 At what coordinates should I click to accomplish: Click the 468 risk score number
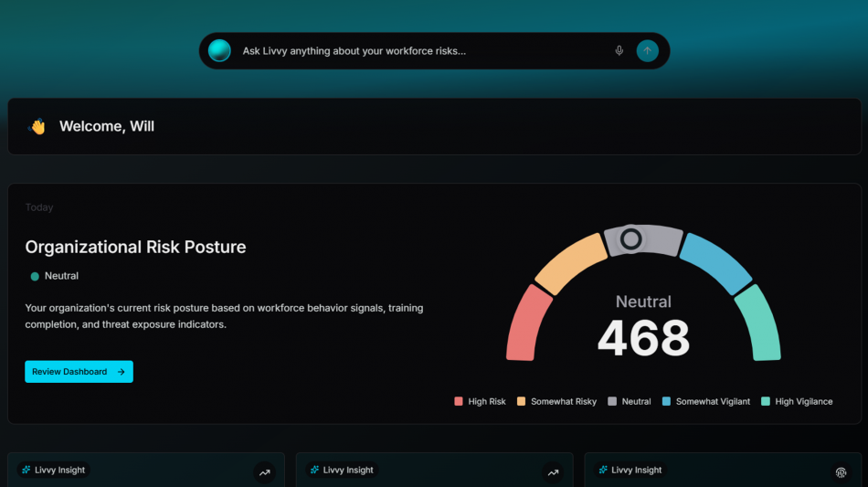[x=643, y=339]
